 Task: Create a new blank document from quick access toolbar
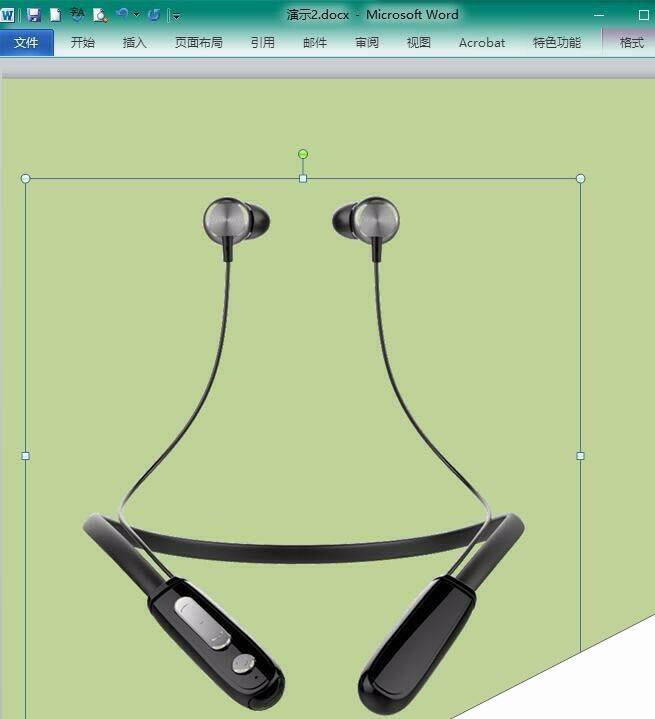(56, 15)
